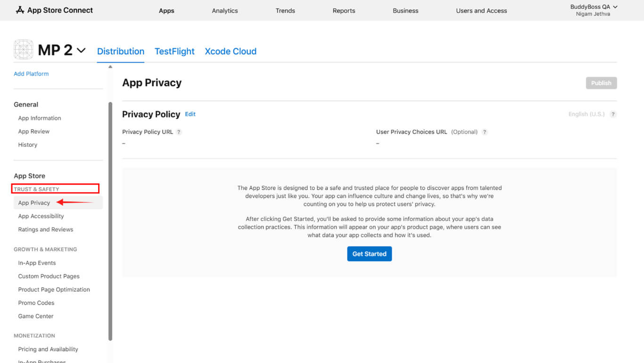Click the sidebar vertical scrollbar
This screenshot has width=644, height=363.
coord(110,221)
